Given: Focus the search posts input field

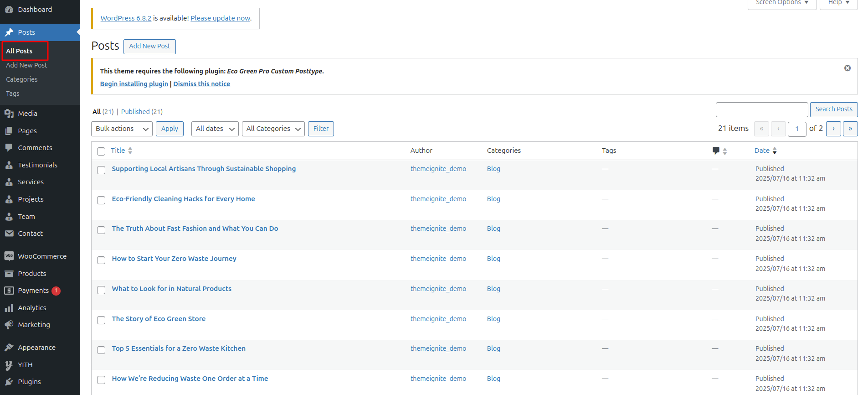Looking at the screenshot, I should (761, 109).
